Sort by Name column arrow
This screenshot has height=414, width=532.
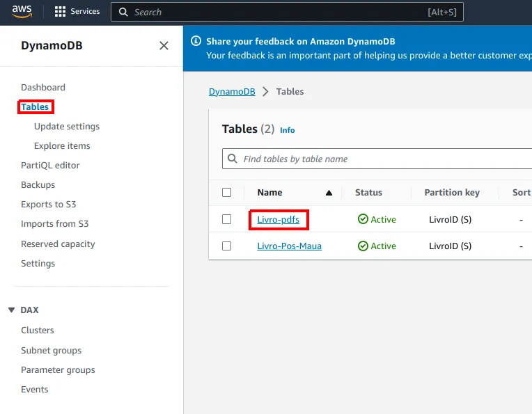[329, 193]
